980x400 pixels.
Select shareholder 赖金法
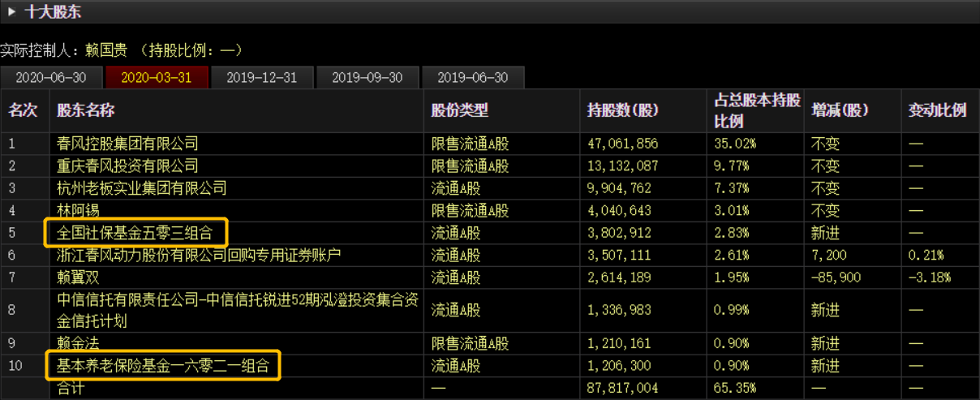tap(78, 342)
